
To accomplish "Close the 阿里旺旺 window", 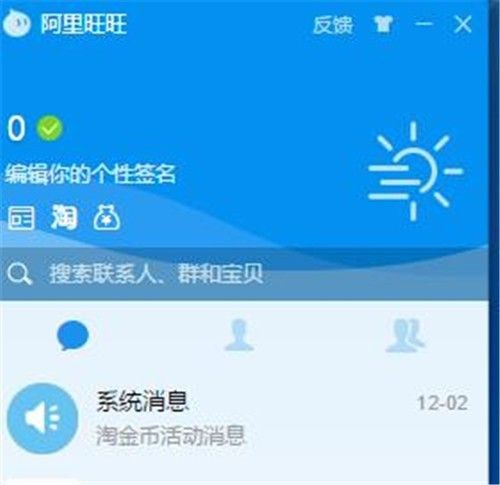I will coord(463,24).
